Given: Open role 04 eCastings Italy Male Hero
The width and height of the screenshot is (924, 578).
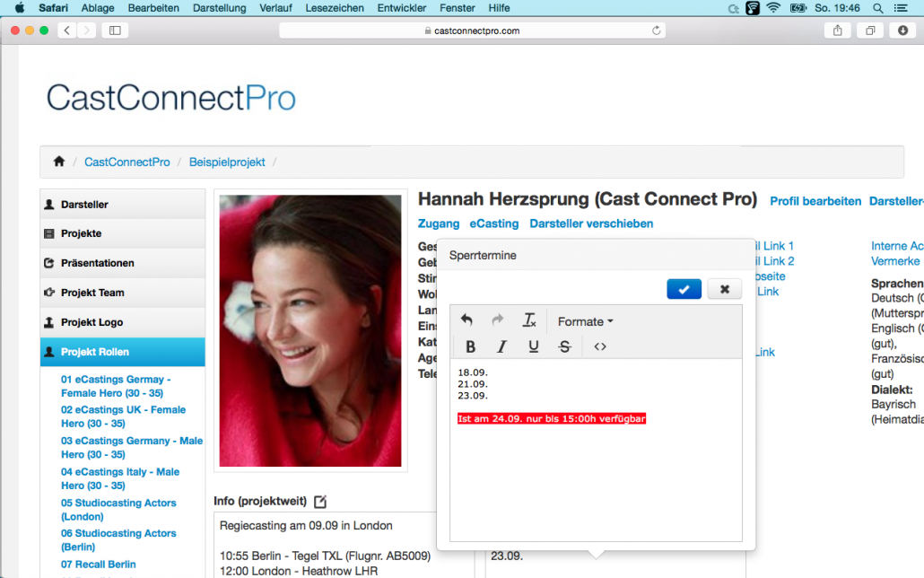Looking at the screenshot, I should (x=119, y=478).
